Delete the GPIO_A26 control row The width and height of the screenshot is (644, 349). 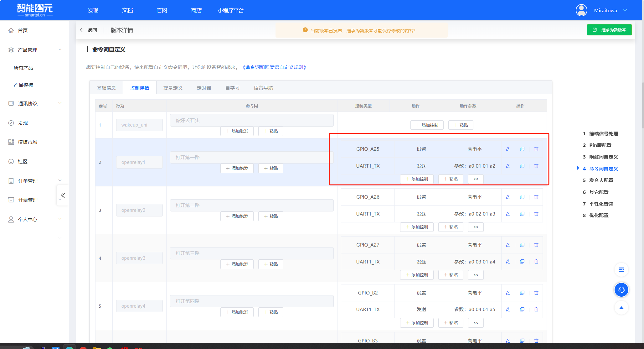point(536,197)
